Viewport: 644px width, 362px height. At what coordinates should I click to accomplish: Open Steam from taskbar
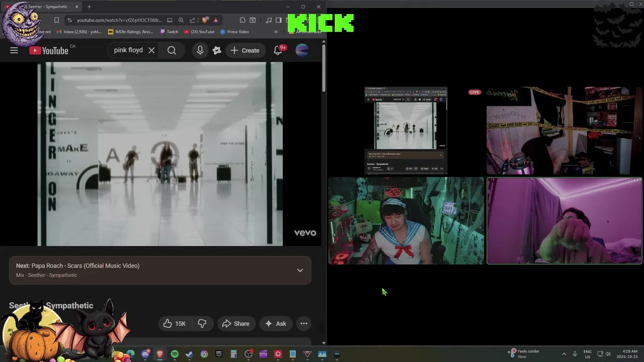(x=189, y=354)
